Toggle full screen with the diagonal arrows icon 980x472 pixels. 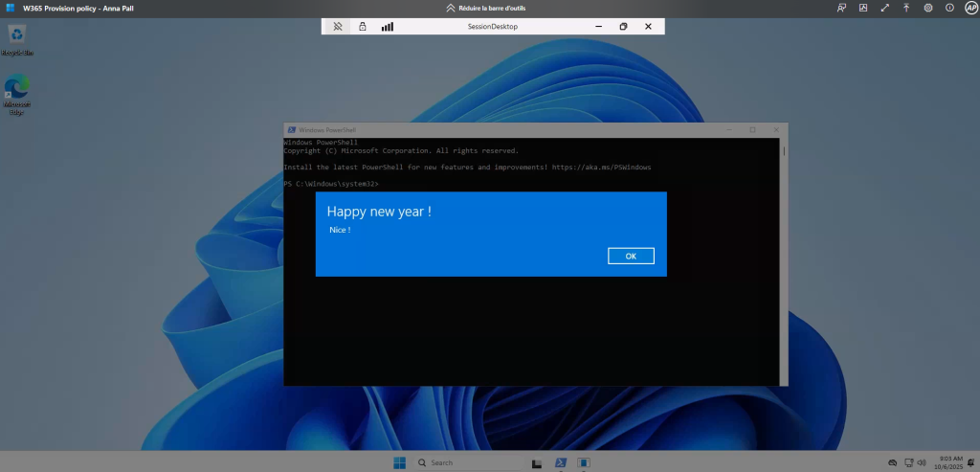(x=885, y=8)
